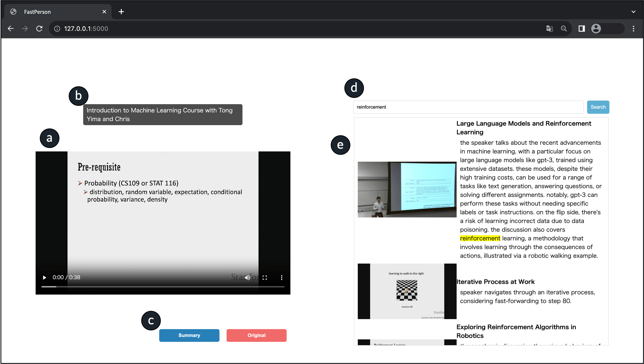Image resolution: width=644 pixels, height=364 pixels.
Task: Click text 'speaker navigates through an iterative process'
Action: [527, 292]
